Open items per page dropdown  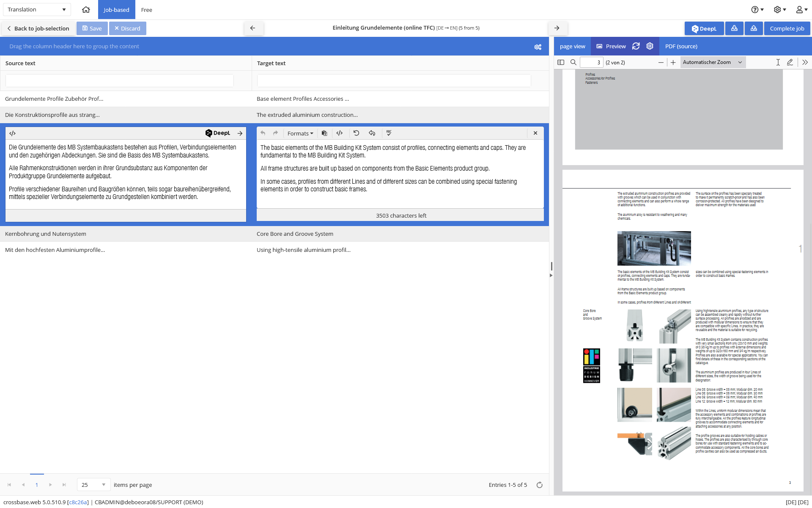coord(93,485)
